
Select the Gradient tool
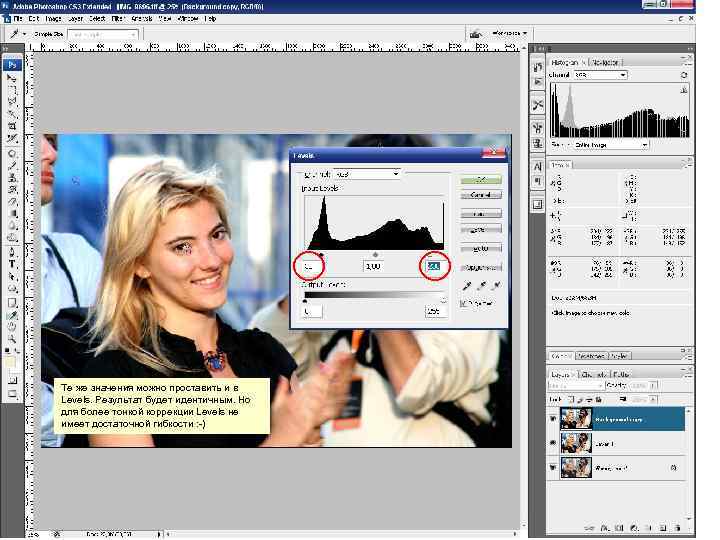(x=12, y=214)
